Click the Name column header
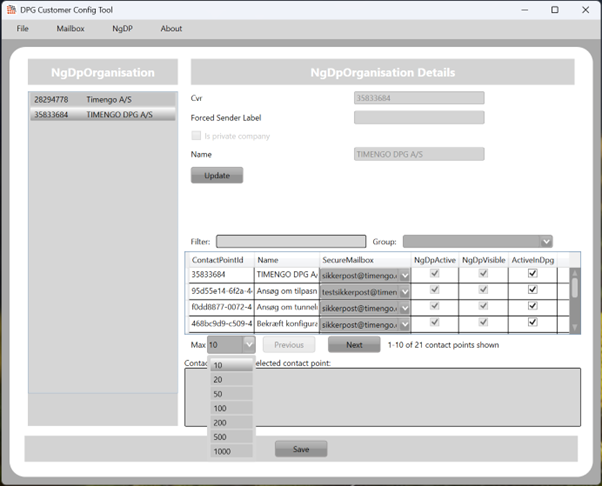This screenshot has height=486, width=602. [286, 259]
